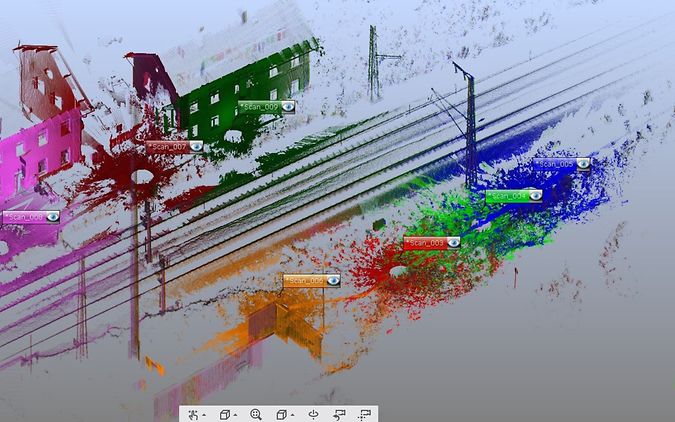This screenshot has width=675, height=422.
Task: Expand the view cube dropdown arrow
Action: click(236, 415)
